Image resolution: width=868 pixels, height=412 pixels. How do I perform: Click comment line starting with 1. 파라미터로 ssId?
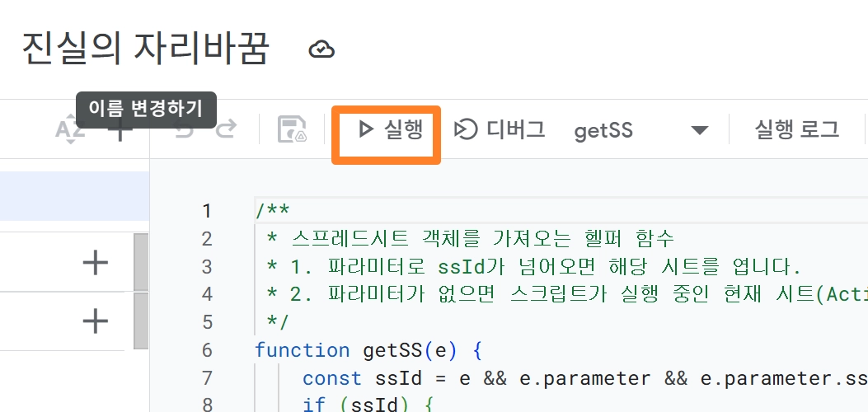pos(533,267)
